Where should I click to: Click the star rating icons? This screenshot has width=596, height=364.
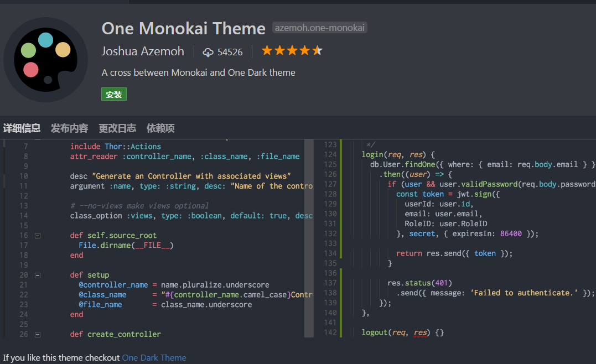point(292,50)
